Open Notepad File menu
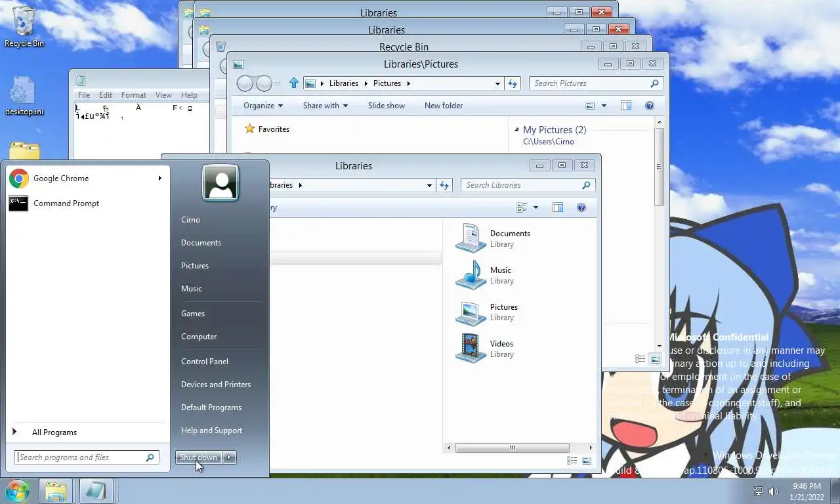840x504 pixels. (x=84, y=95)
